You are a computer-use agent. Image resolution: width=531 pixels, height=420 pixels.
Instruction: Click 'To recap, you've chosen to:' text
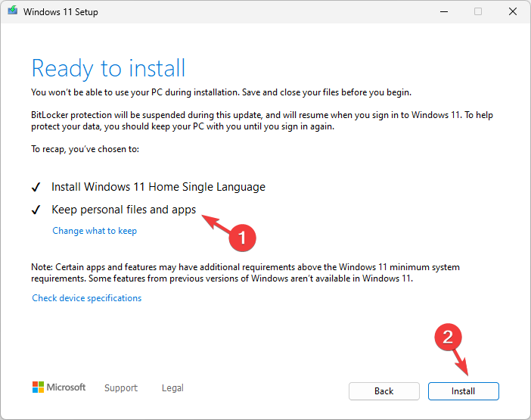point(85,149)
